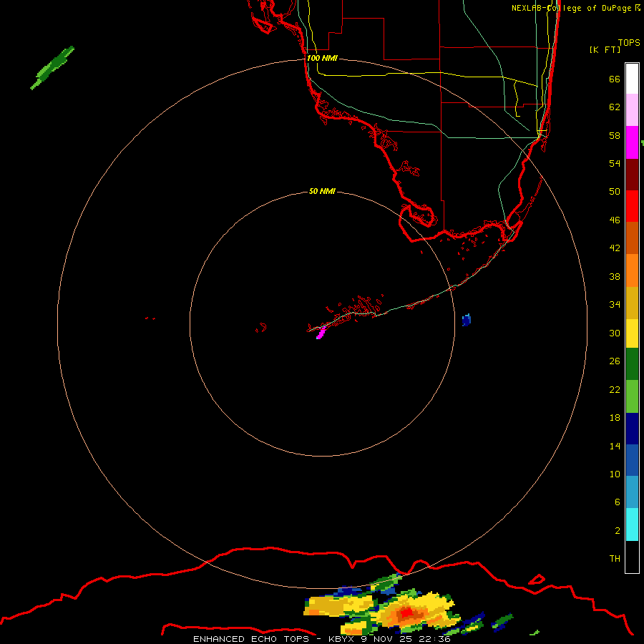Click the "100 NMI" range ring label
644x644 pixels.
[x=322, y=58]
